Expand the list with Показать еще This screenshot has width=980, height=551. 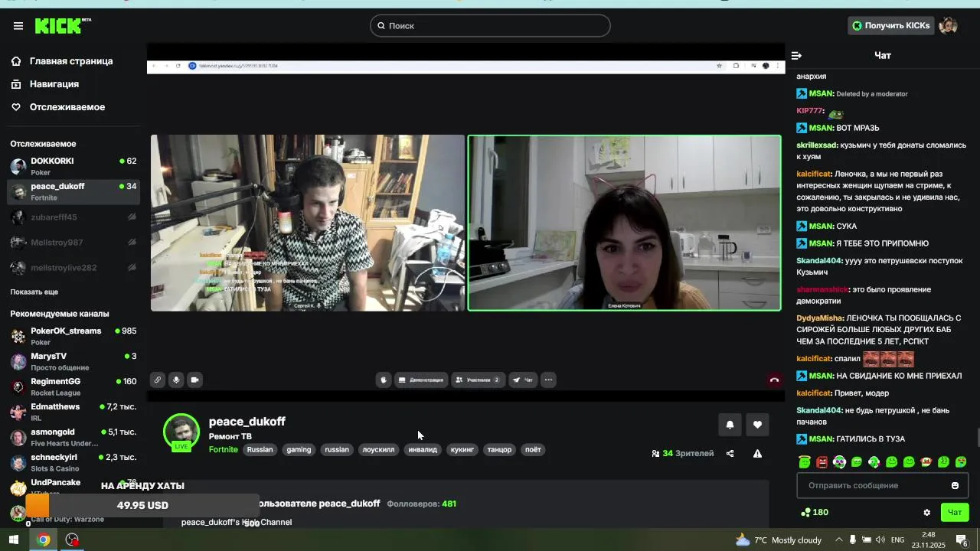click(34, 292)
